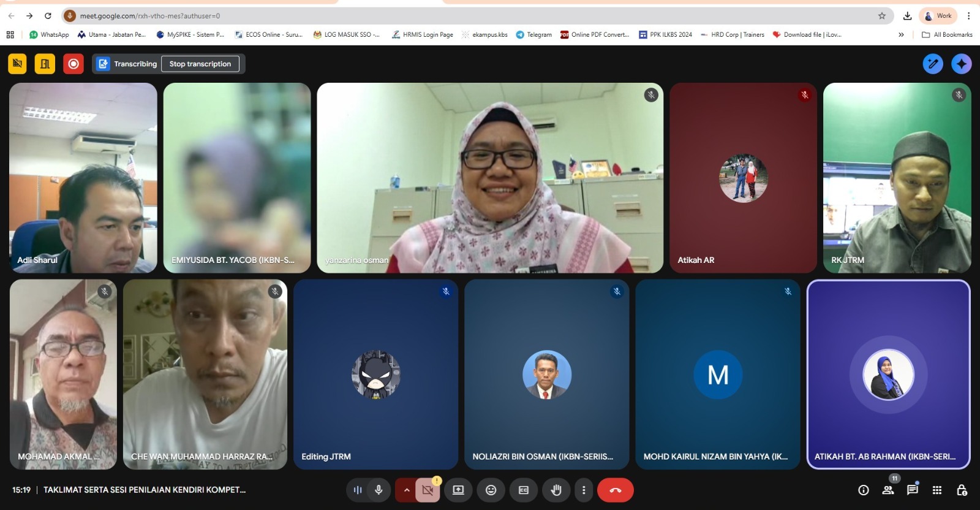Open audio settings next to the microphone
Image resolution: width=980 pixels, height=510 pixels.
pyautogui.click(x=358, y=490)
